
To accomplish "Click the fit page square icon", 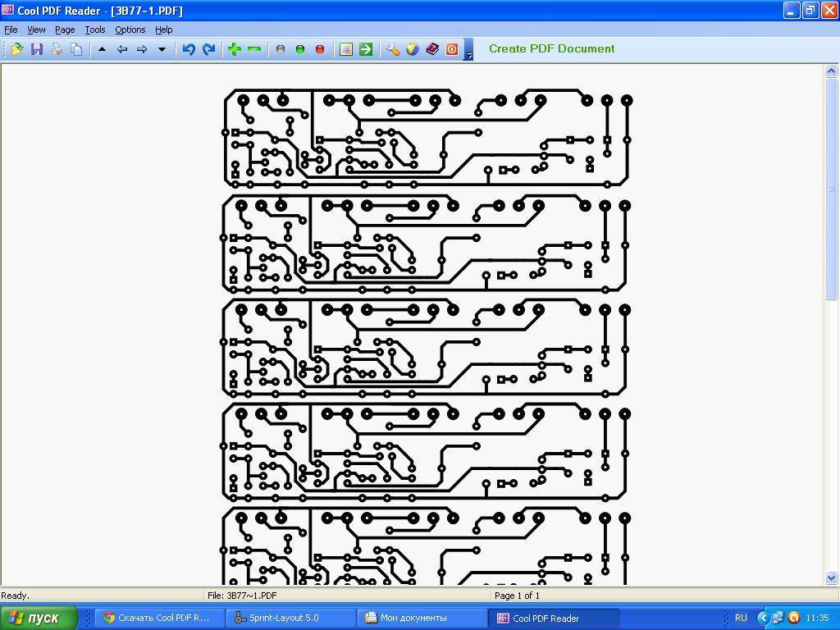I will [x=346, y=49].
